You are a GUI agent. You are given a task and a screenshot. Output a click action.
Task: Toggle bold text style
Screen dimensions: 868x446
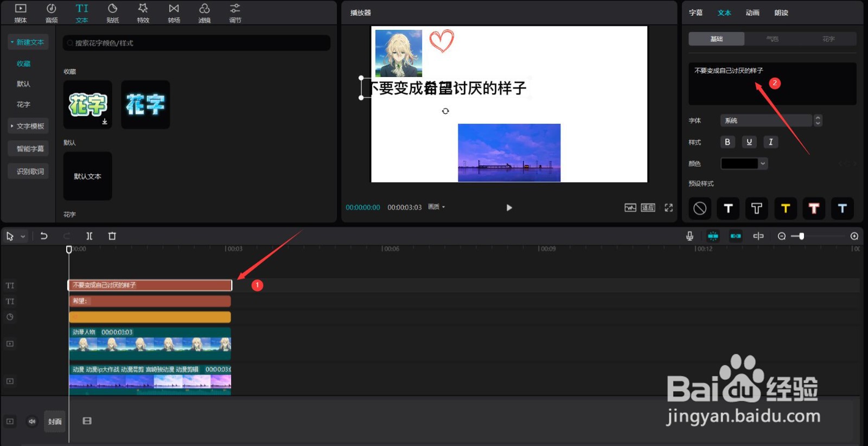pyautogui.click(x=727, y=142)
